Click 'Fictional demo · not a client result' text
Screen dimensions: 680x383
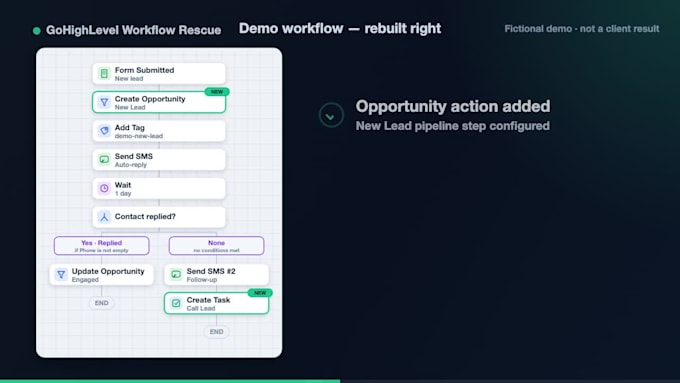[x=582, y=29]
